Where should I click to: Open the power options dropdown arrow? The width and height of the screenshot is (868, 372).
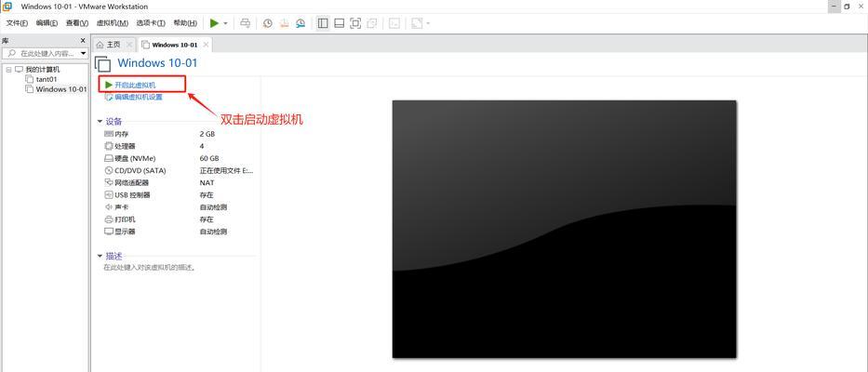pyautogui.click(x=225, y=23)
